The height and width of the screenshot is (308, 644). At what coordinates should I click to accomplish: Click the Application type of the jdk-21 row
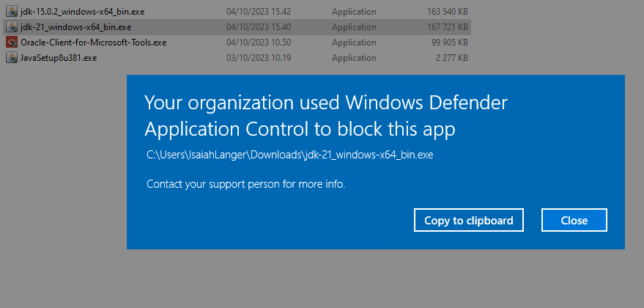pyautogui.click(x=354, y=27)
